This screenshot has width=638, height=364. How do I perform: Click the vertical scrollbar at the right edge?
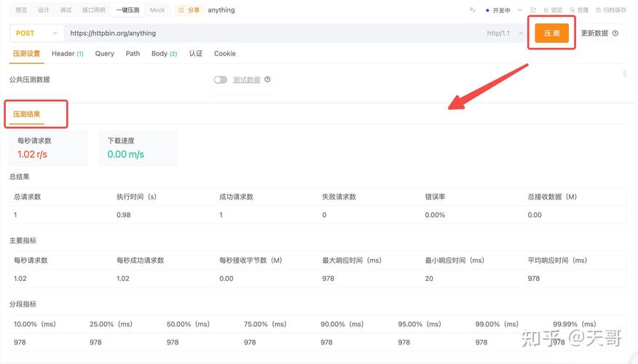pyautogui.click(x=625, y=74)
